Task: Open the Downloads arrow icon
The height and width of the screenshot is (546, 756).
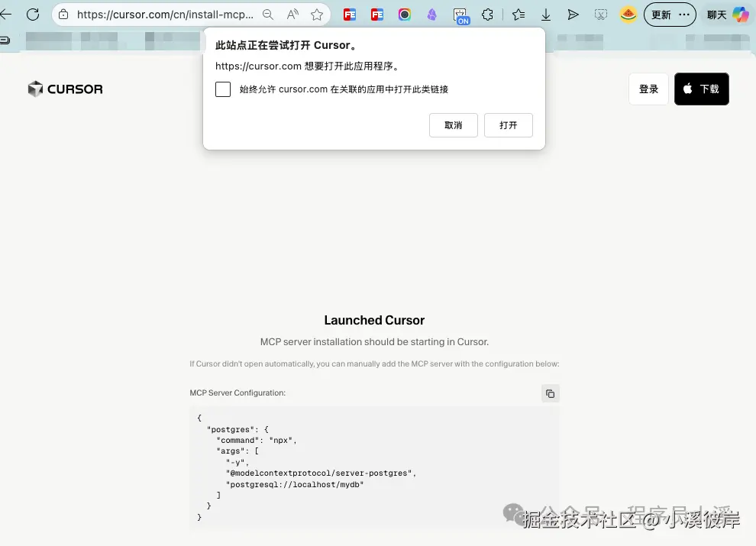Action: (546, 15)
